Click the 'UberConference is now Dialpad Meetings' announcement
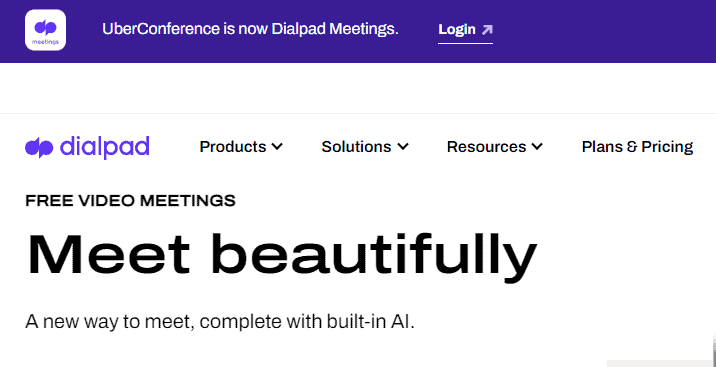This screenshot has width=716, height=367. point(250,29)
